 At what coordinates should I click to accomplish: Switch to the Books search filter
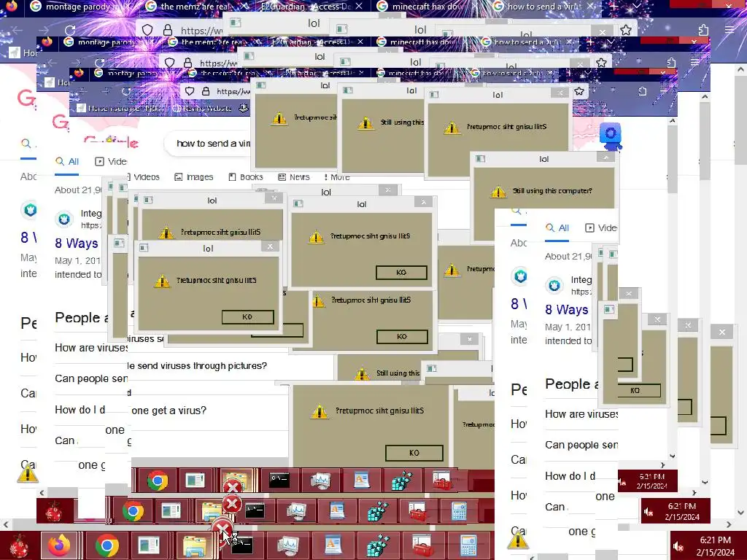click(x=246, y=177)
